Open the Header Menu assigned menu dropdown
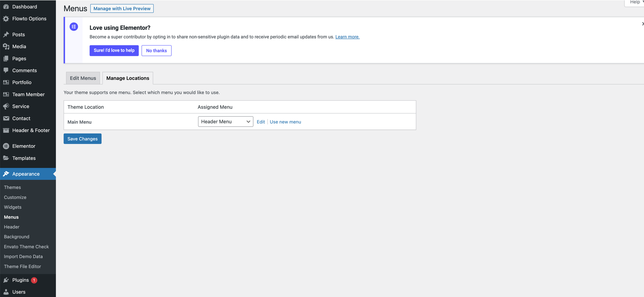Screen dimensions: 644x297 coord(225,122)
